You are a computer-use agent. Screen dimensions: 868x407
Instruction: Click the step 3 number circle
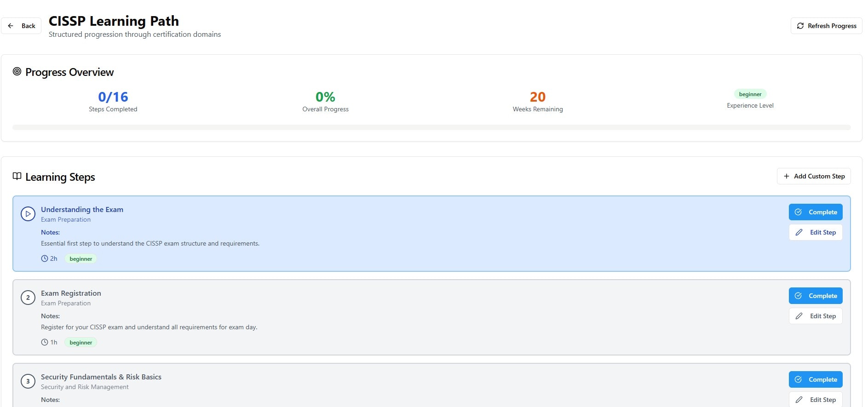28,381
